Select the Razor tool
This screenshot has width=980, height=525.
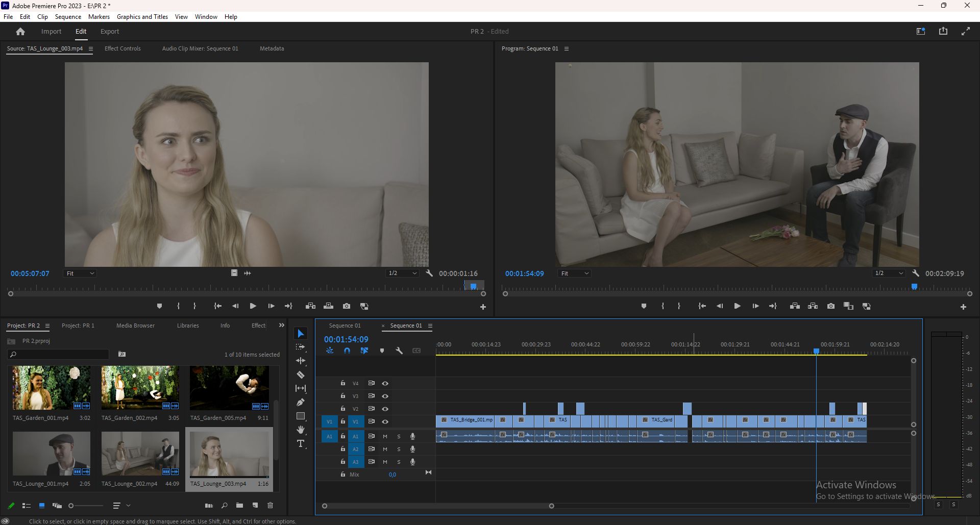[x=301, y=374]
